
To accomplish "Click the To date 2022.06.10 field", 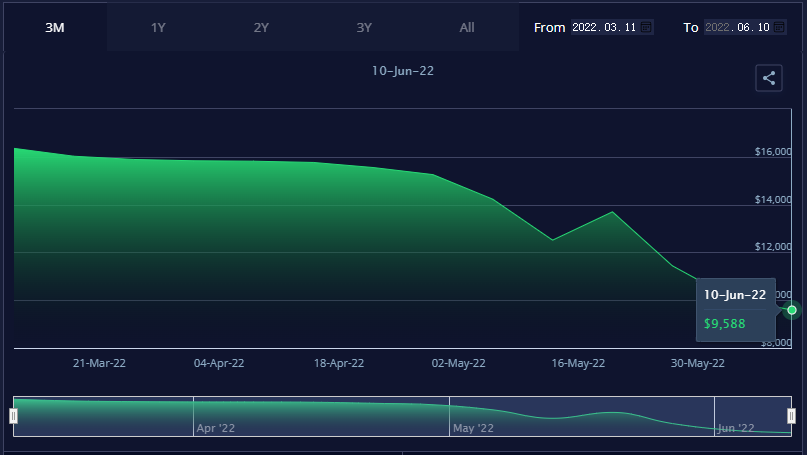I will 737,27.
